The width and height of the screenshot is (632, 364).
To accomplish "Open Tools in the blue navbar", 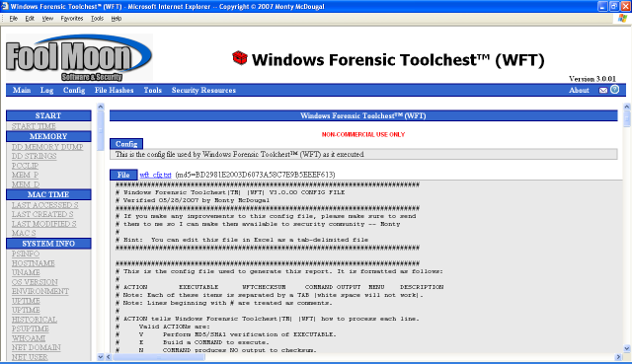I will click(153, 90).
